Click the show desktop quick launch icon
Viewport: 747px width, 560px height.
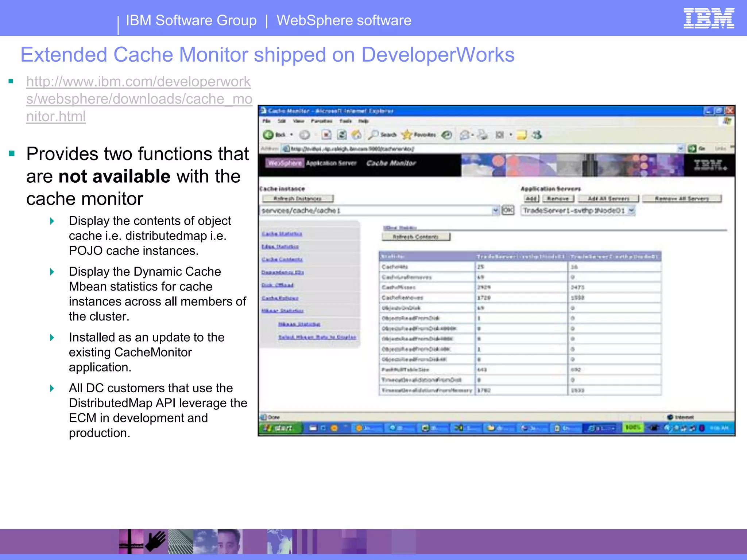[x=313, y=428]
